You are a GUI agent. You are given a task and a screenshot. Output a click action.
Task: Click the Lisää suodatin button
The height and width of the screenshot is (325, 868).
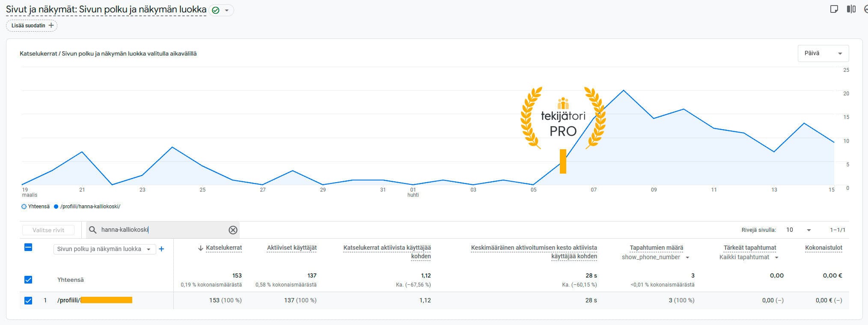click(x=32, y=26)
